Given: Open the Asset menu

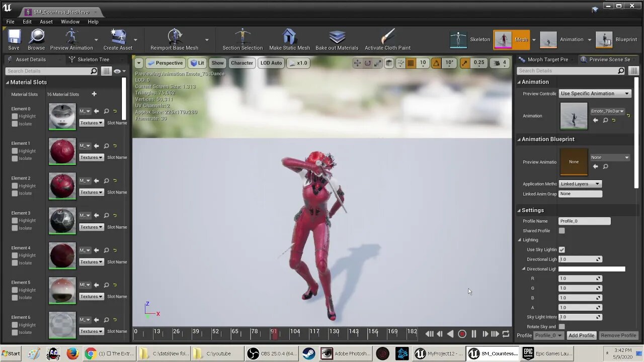Looking at the screenshot, I should tap(46, 22).
